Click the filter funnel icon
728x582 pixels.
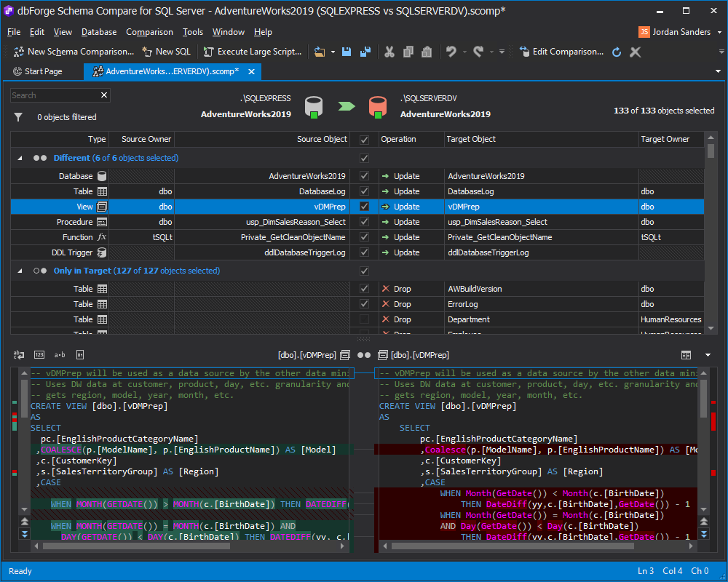tap(18, 117)
